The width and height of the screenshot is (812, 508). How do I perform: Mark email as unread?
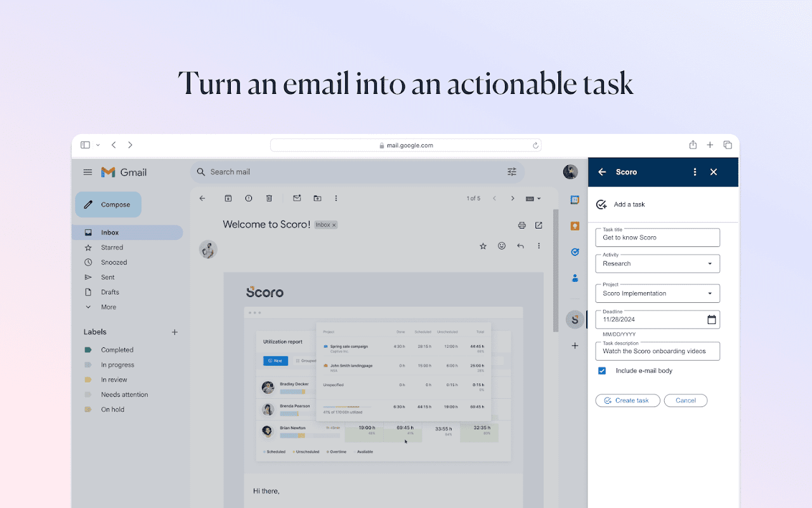297,198
